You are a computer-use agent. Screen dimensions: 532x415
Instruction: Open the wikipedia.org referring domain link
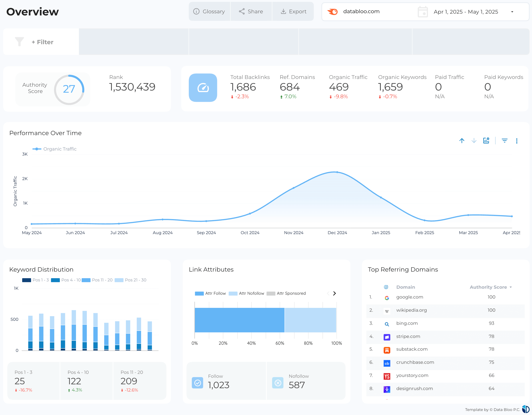click(x=411, y=310)
